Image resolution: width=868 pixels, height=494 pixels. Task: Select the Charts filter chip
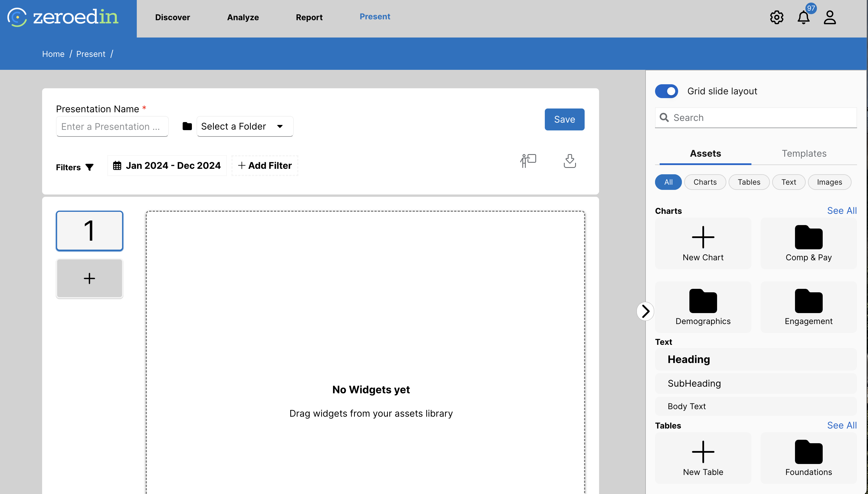(705, 182)
